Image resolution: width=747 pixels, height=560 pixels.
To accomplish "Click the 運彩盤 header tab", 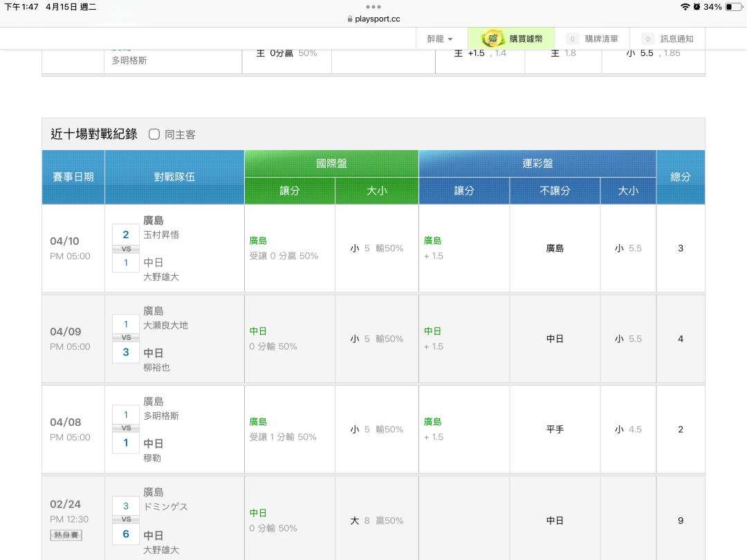I will coord(537,163).
